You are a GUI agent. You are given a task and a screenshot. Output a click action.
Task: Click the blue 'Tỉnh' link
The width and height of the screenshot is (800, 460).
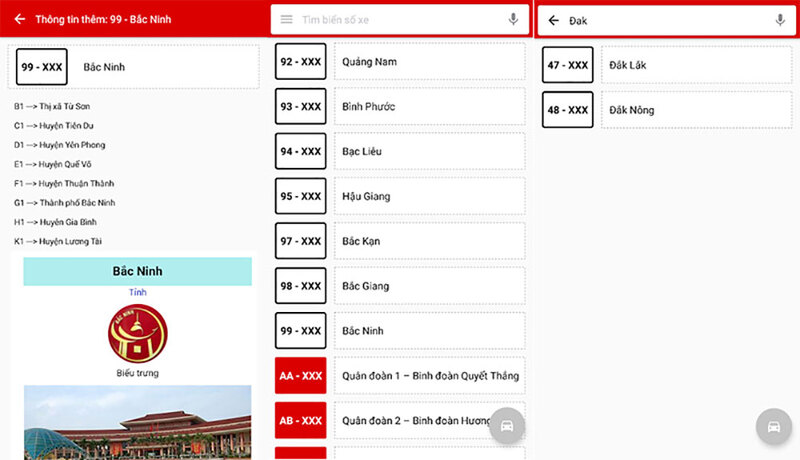coord(137,292)
